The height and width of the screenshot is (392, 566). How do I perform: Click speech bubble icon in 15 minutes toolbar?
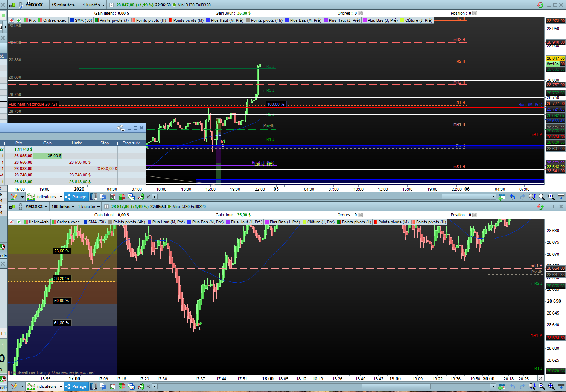click(x=103, y=197)
